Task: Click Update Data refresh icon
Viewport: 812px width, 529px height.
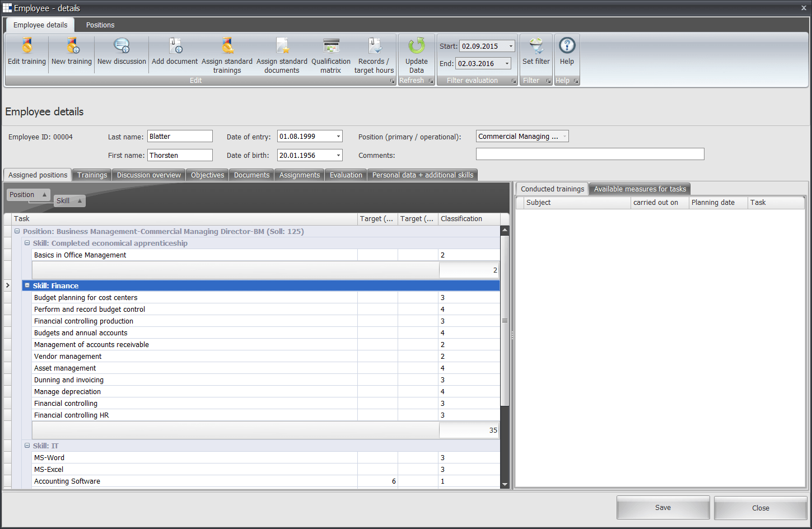Action: tap(417, 46)
